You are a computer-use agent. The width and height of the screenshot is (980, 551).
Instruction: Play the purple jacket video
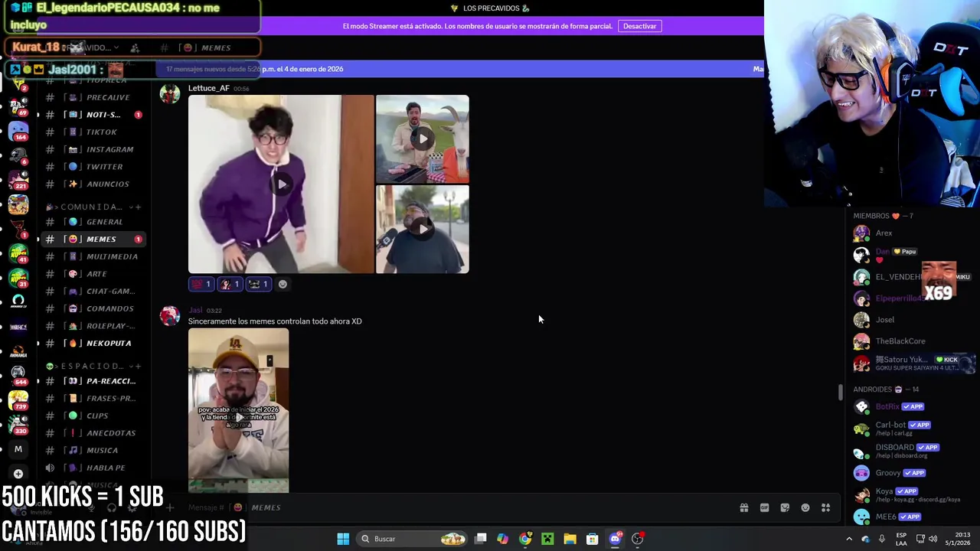[282, 184]
